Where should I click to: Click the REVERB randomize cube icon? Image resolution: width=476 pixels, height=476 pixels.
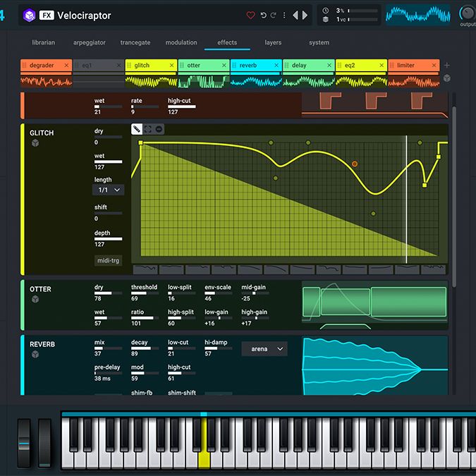click(35, 354)
